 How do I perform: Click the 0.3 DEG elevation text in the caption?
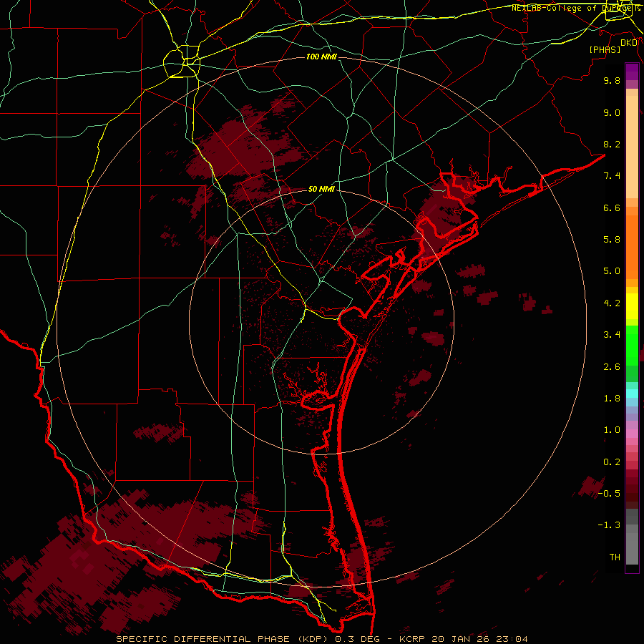coord(357,639)
